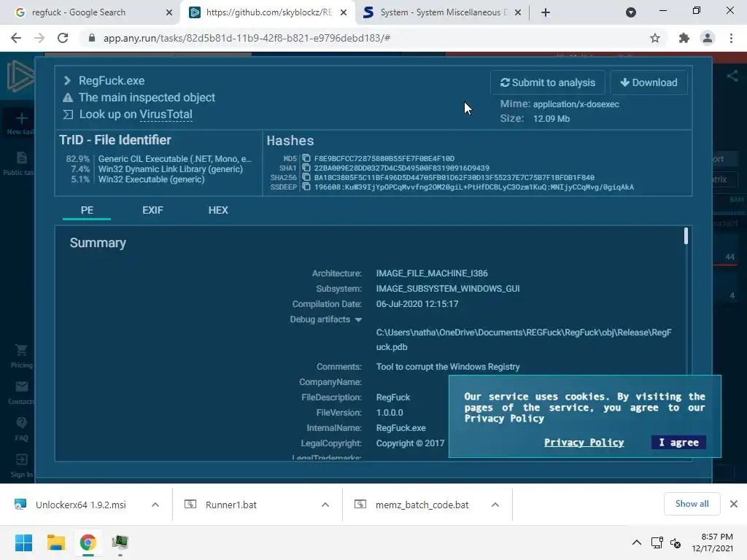The image size is (747, 560).
Task: Download the RegFuck.exe sample
Action: (649, 82)
